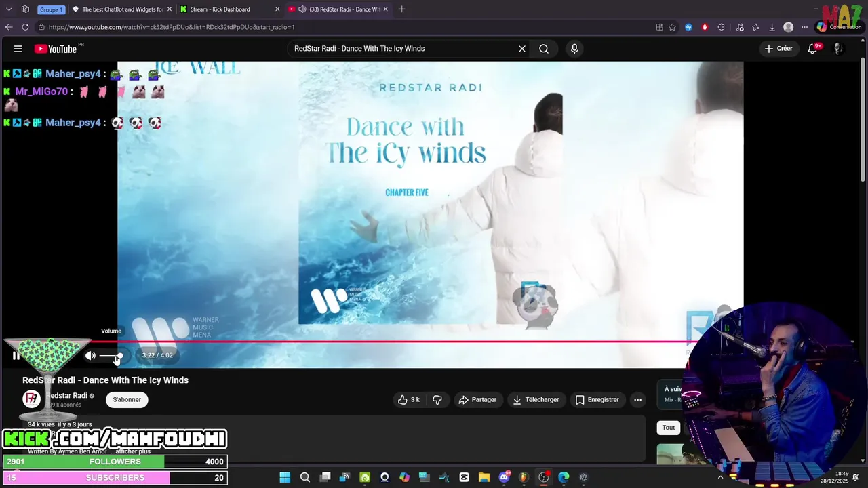The width and height of the screenshot is (868, 488).
Task: Open the browser favorites list icon
Action: point(756,27)
